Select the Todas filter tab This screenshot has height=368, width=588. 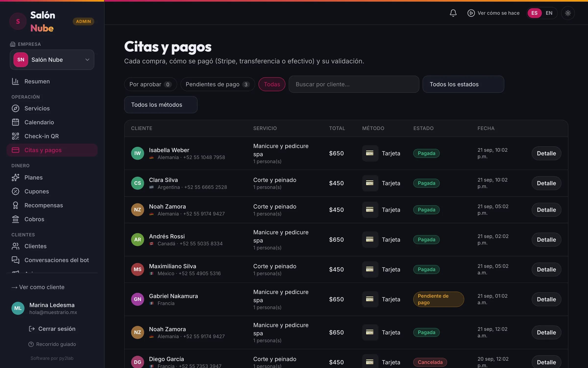[x=272, y=84]
